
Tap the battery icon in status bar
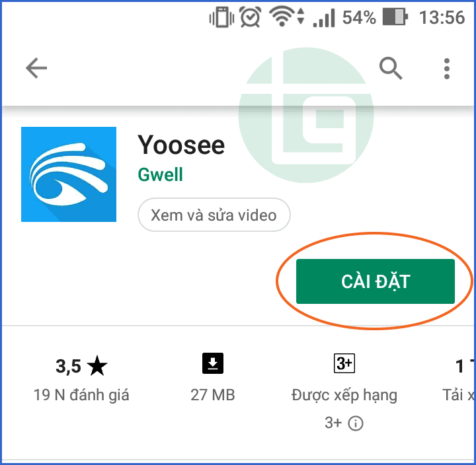point(395,17)
